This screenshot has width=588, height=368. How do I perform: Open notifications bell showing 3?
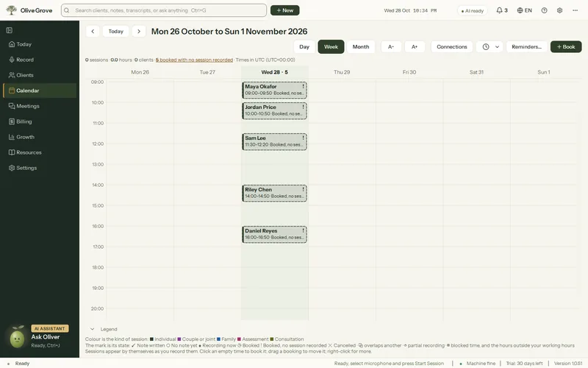[x=502, y=10]
